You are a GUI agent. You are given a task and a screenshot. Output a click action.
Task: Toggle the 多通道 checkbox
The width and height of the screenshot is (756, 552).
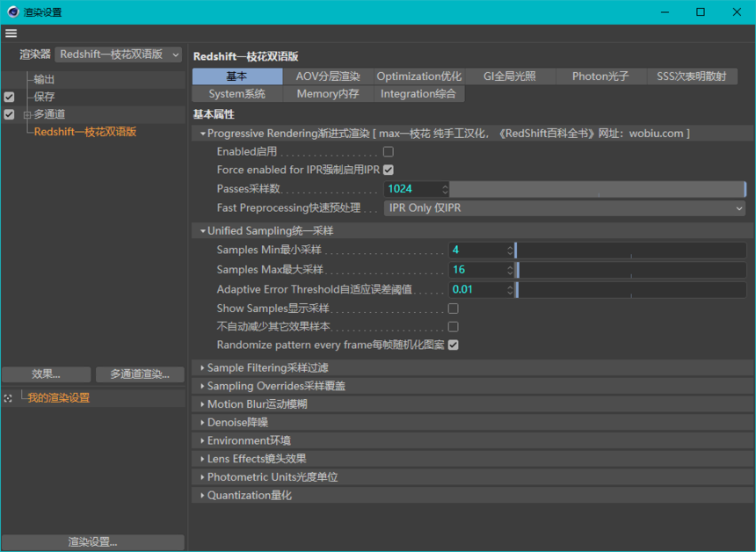click(9, 114)
